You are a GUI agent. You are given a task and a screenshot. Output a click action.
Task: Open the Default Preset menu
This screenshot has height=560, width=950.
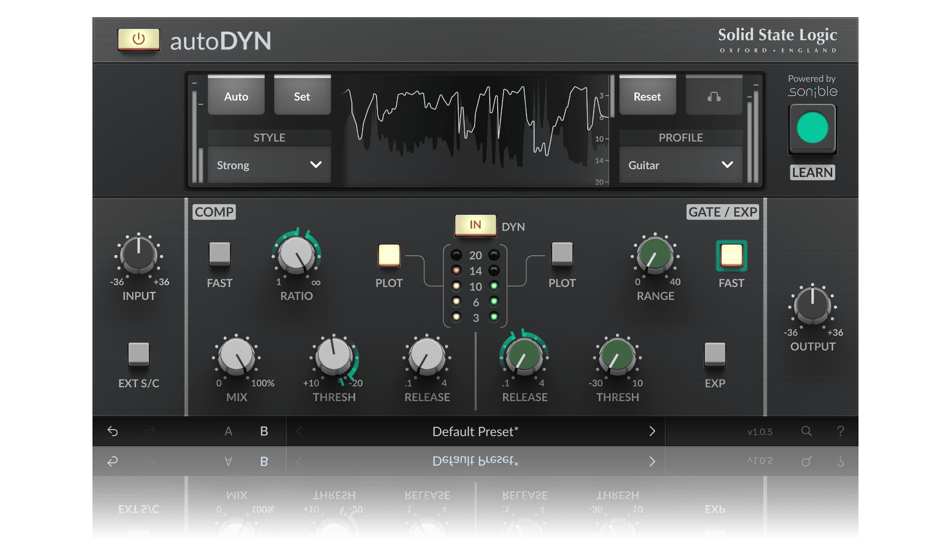tap(475, 431)
